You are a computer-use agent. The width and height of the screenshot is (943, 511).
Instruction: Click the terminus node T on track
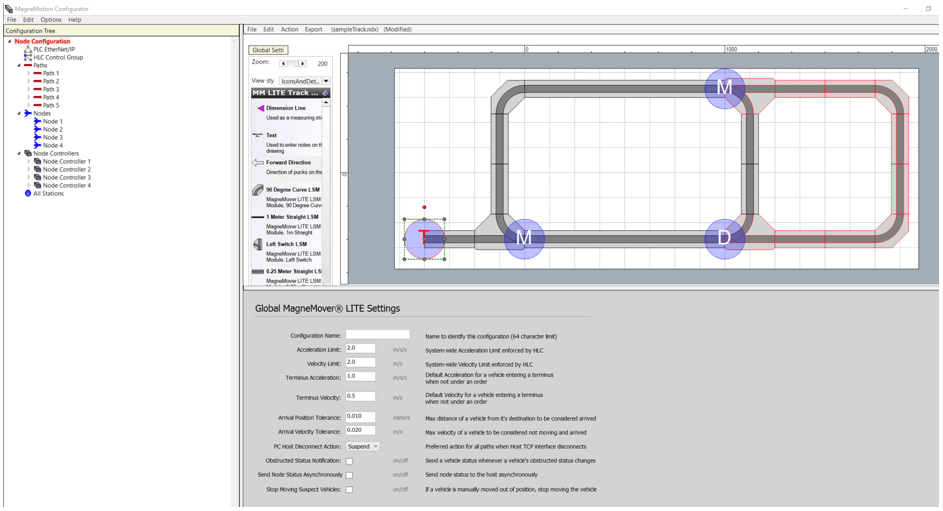click(x=425, y=239)
